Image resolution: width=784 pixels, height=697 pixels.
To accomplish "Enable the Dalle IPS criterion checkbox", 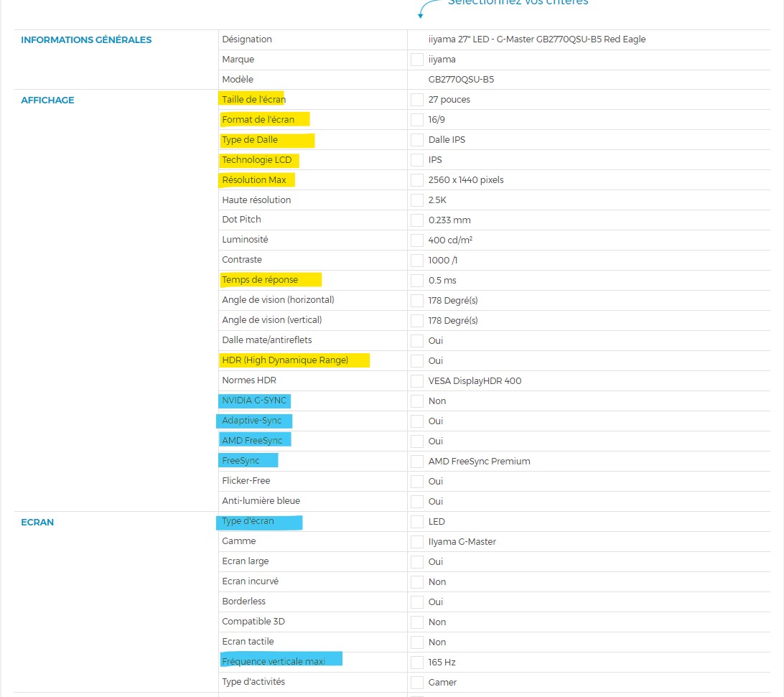I will click(x=417, y=139).
